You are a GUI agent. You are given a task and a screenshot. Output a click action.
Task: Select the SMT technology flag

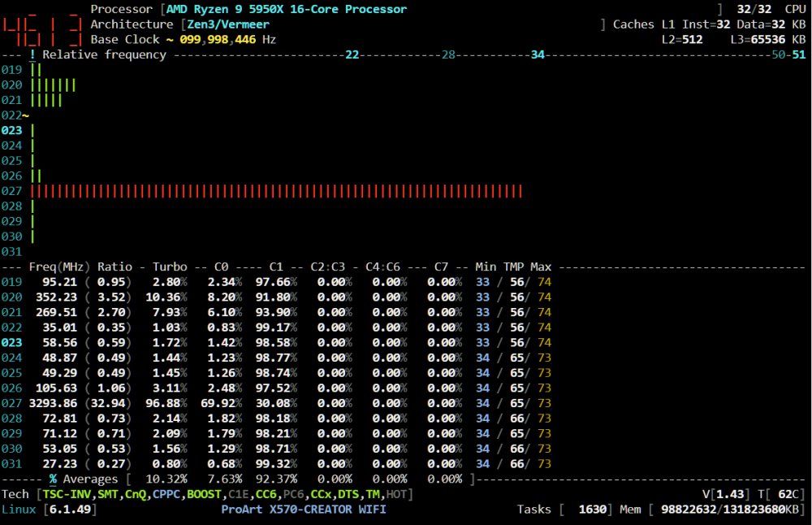coord(108,494)
